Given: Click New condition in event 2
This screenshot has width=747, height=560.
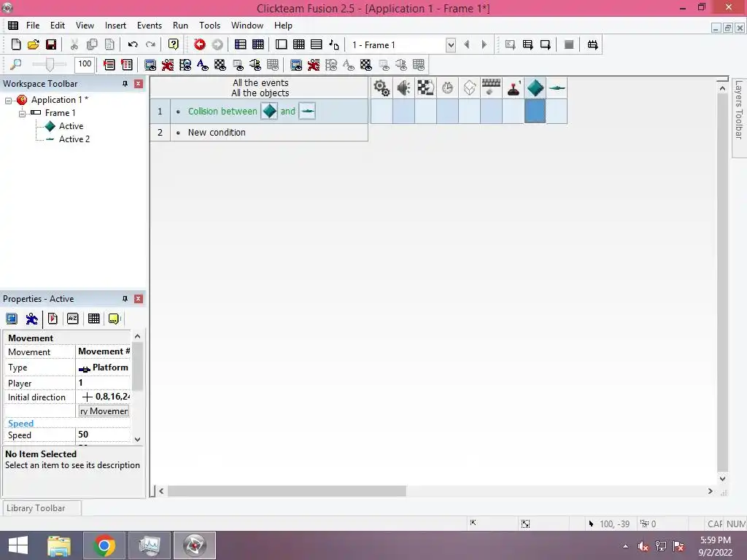Looking at the screenshot, I should [x=217, y=133].
